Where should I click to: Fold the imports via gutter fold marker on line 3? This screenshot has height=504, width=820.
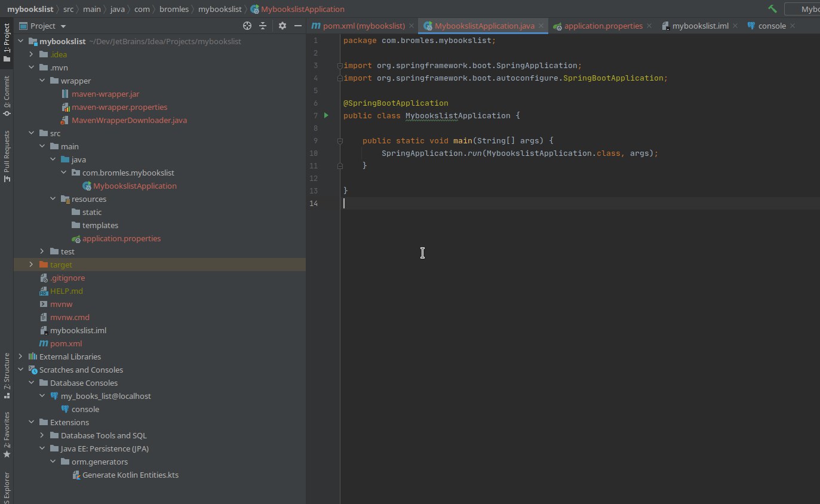click(x=340, y=66)
